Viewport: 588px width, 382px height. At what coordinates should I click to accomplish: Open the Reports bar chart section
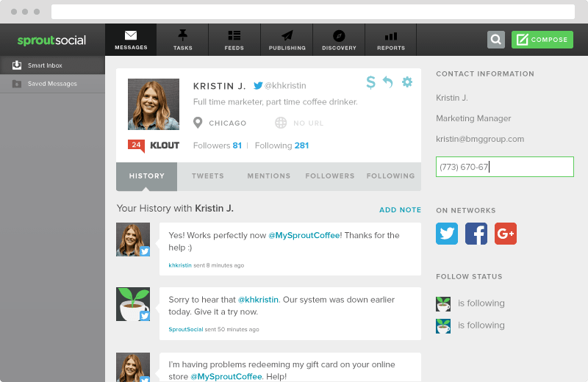click(x=391, y=40)
